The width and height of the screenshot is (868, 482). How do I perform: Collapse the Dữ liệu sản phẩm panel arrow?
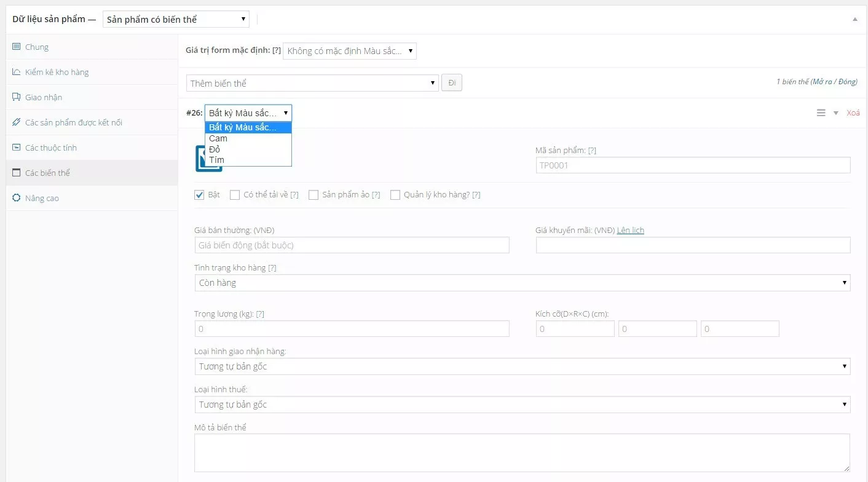pyautogui.click(x=854, y=19)
